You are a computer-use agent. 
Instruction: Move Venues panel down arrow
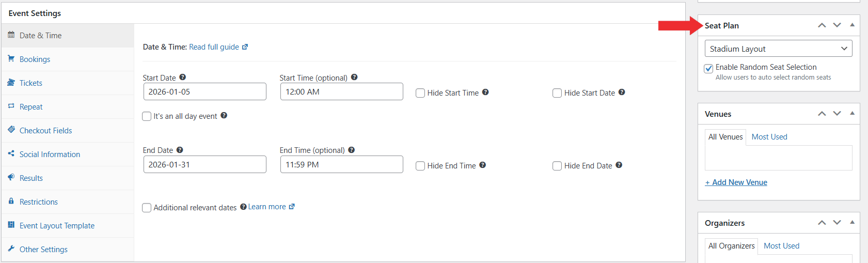(837, 114)
